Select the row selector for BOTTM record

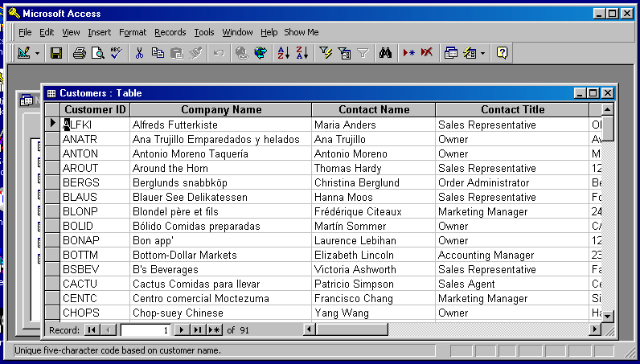coord(52,255)
